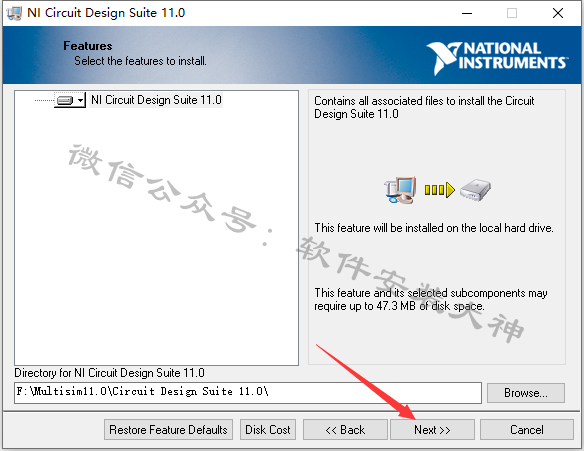Browse for installation directory
Image resolution: width=584 pixels, height=451 pixels.
coord(526,393)
